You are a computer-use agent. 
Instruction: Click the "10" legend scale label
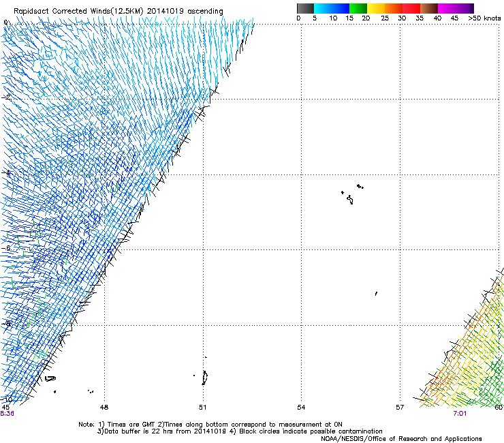click(333, 18)
